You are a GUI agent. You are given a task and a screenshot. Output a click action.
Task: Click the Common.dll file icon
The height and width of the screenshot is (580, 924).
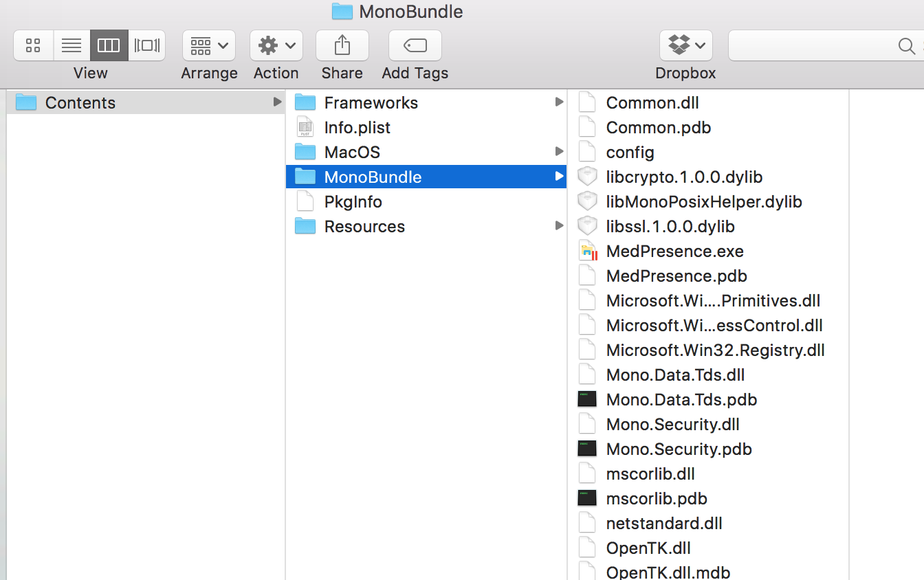[586, 102]
